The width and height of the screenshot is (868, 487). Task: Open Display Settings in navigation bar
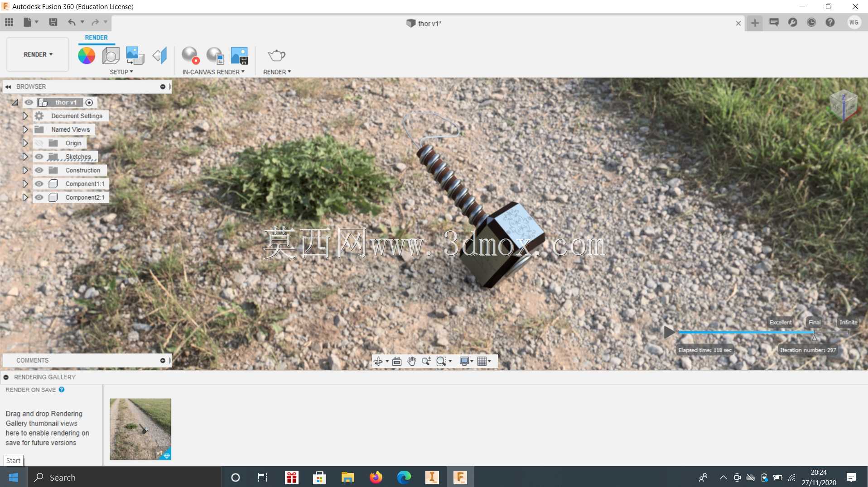[464, 361]
